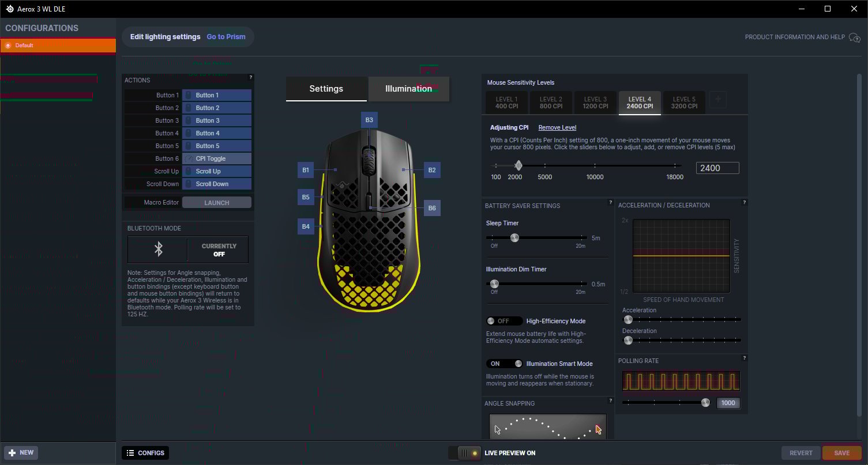Click the B5 side button marker
Screen dimensions: 868x465
[x=306, y=197]
